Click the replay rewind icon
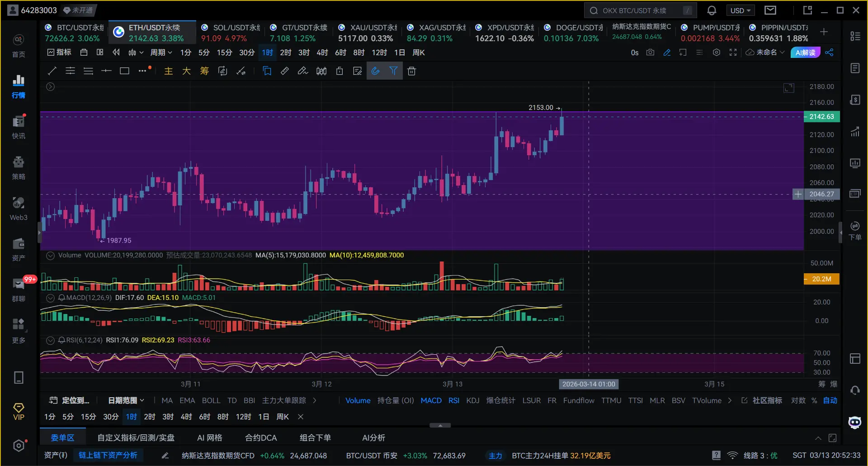Viewport: 868px width, 466px height. tap(116, 52)
